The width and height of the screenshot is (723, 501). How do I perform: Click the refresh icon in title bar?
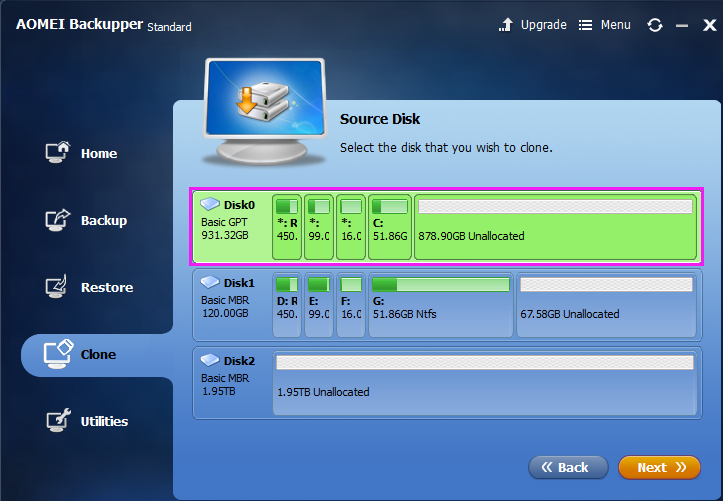655,25
